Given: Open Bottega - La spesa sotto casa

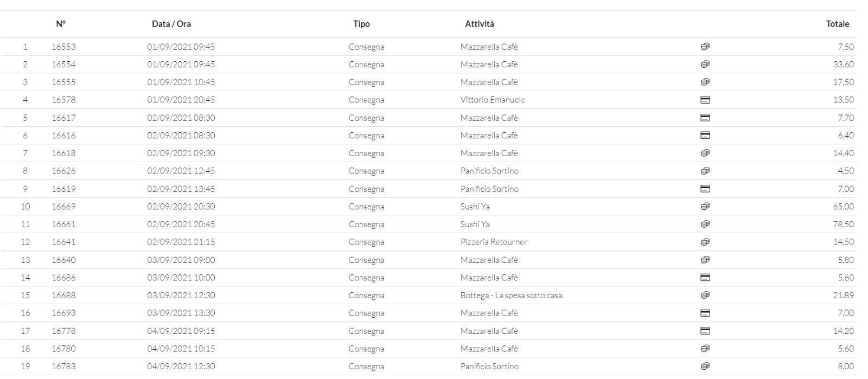Looking at the screenshot, I should 510,296.
